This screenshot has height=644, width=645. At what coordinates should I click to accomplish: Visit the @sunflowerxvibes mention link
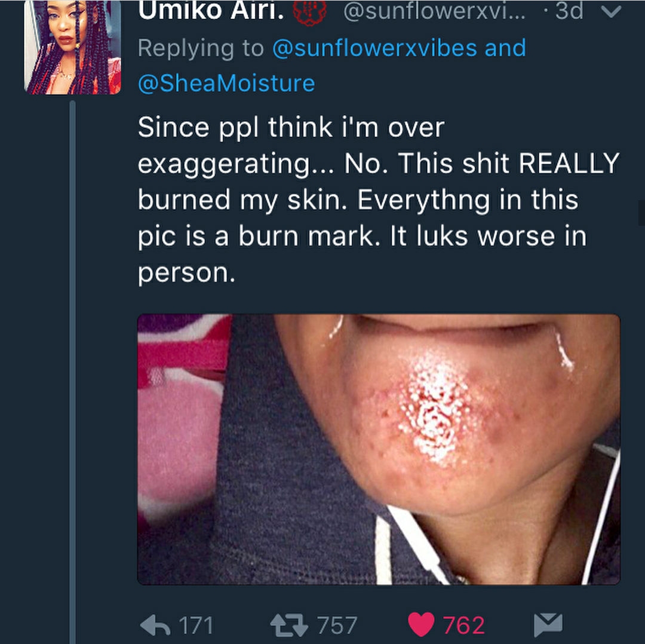click(x=374, y=48)
